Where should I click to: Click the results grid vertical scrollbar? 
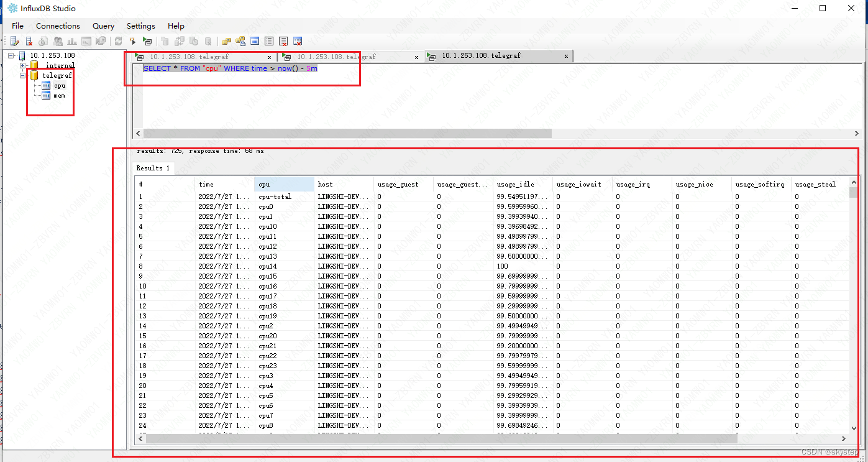(x=854, y=192)
